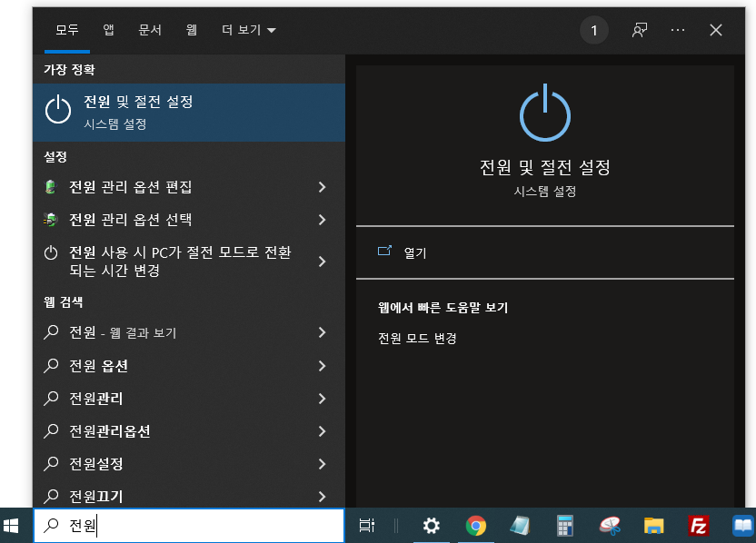Launch Calculator from the taskbar
This screenshot has width=756, height=543.
564,526
